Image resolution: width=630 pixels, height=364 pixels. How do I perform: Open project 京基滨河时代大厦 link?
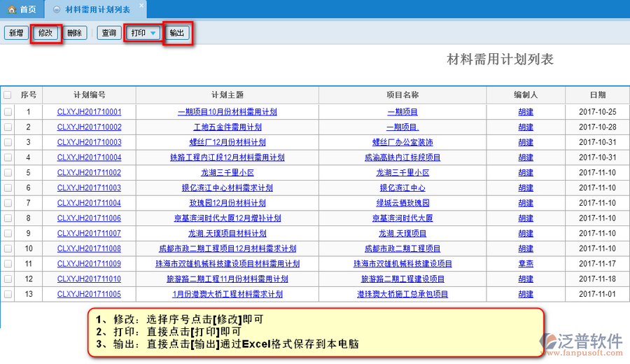point(402,218)
